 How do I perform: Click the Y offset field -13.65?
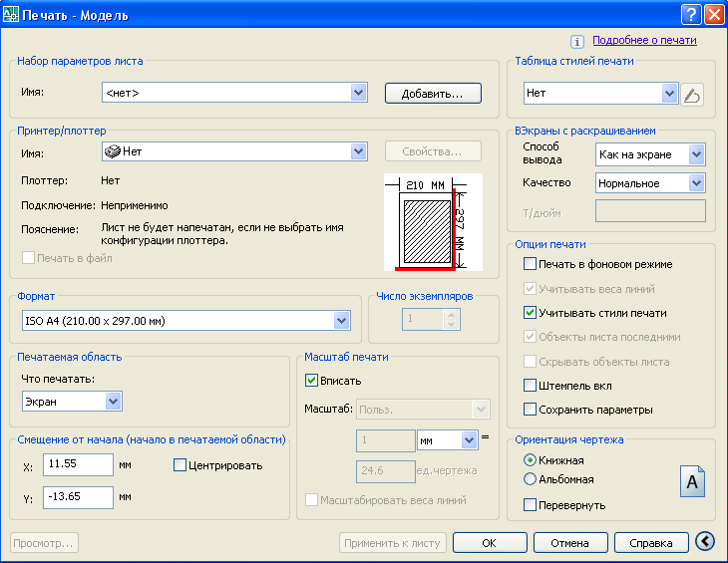[x=78, y=497]
